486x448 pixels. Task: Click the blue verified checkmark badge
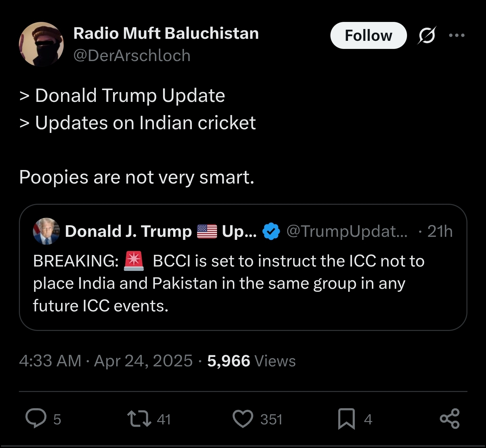tap(271, 231)
